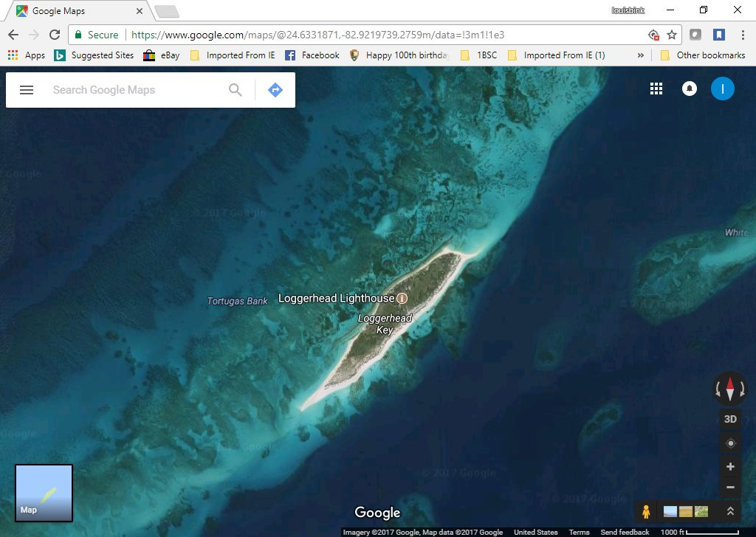
Task: Show your location with the target icon
Action: (x=730, y=443)
